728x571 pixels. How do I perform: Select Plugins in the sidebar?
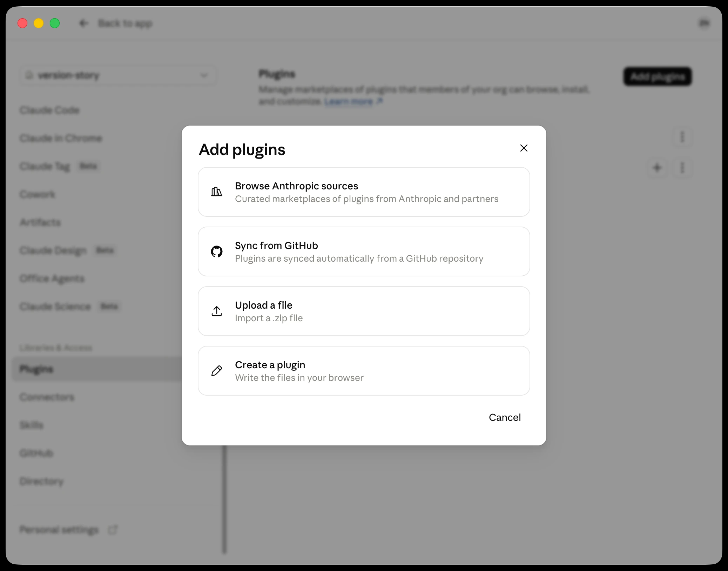[97, 369]
